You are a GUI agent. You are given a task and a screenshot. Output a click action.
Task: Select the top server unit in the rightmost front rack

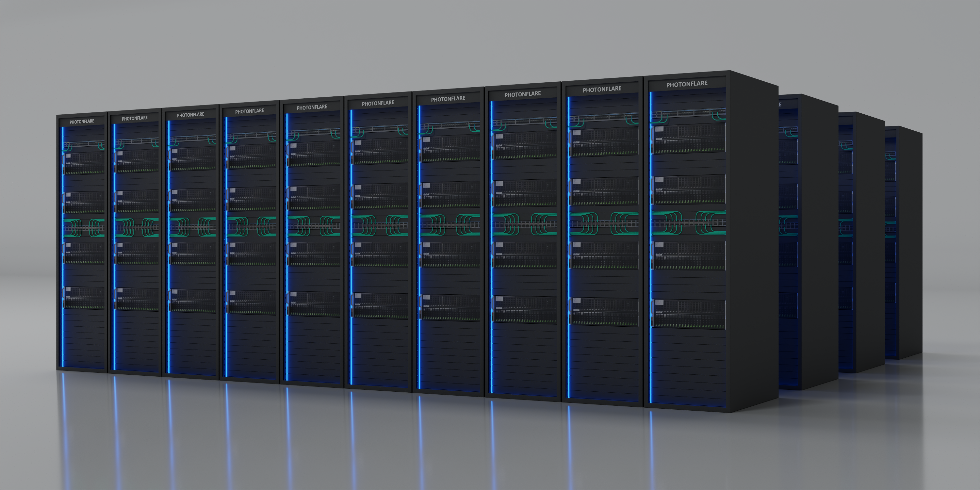689,139
